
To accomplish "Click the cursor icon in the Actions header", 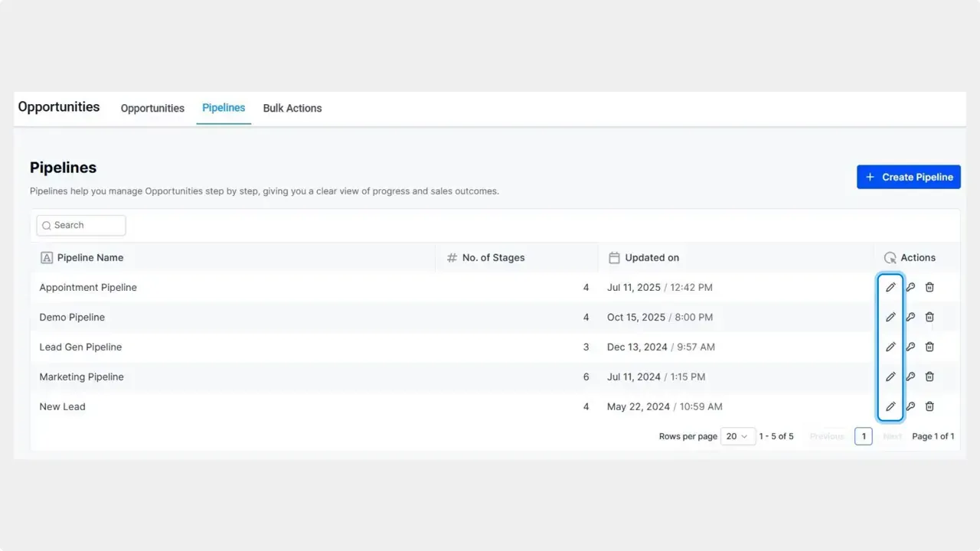I will point(890,257).
